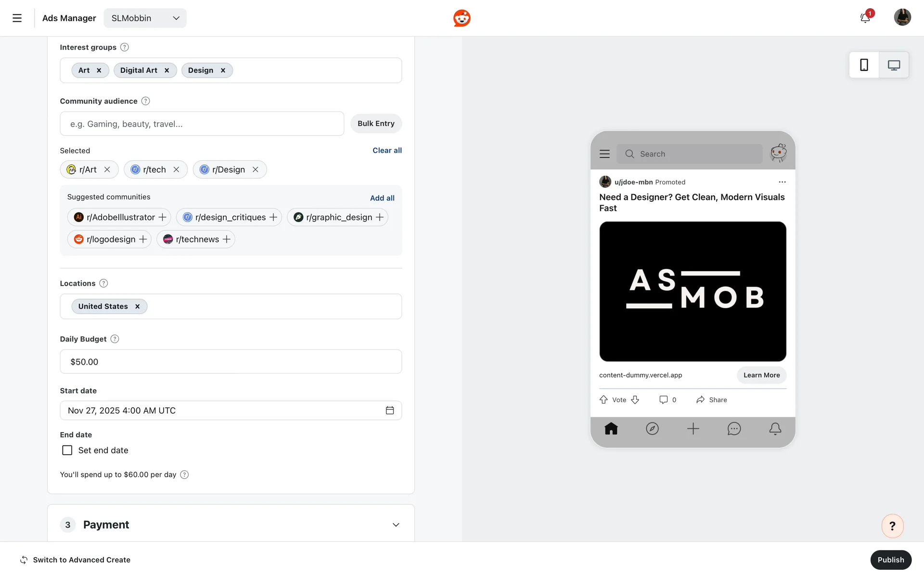Click the Daily Budget input field
The image size is (924, 578).
click(x=231, y=362)
